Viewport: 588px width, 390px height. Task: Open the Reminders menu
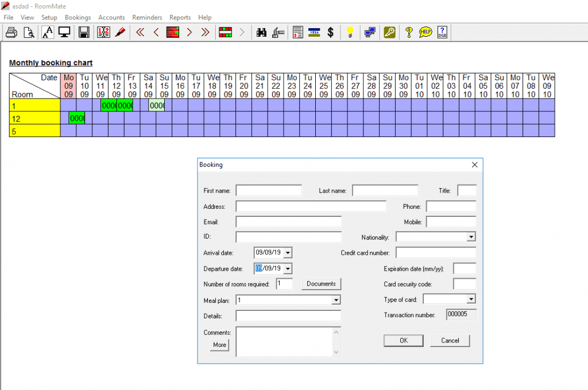pos(147,17)
